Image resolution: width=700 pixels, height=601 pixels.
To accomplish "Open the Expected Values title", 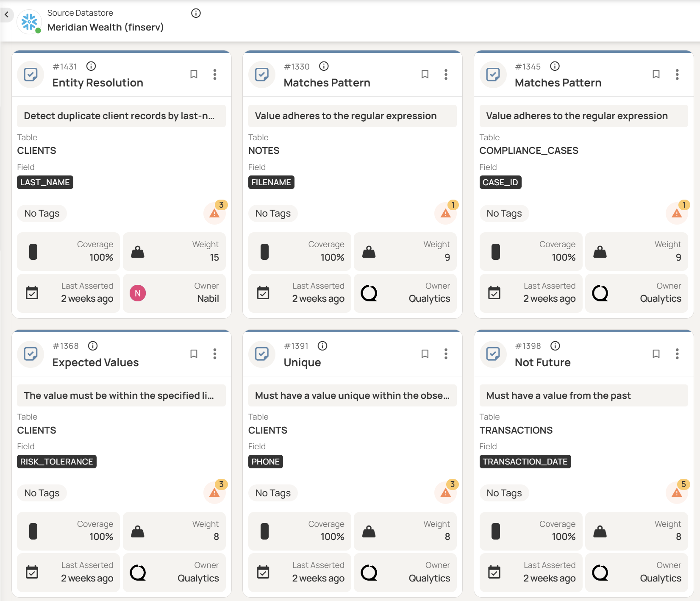I will 96,362.
